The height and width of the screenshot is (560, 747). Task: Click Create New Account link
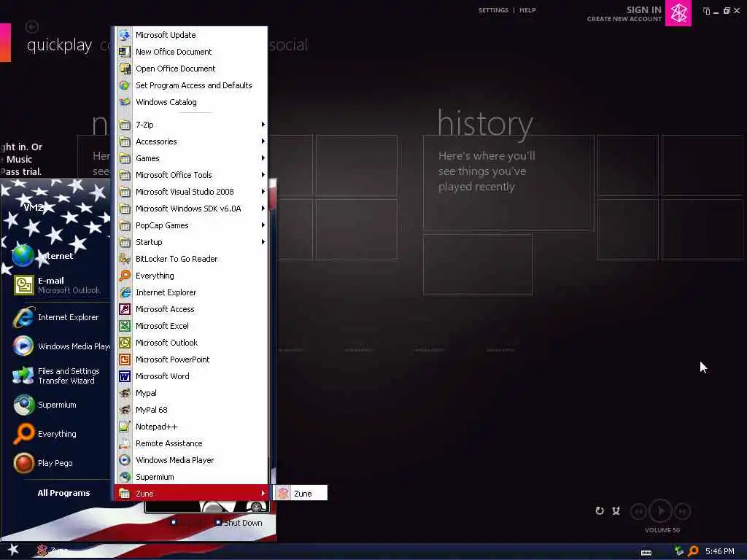[x=624, y=19]
